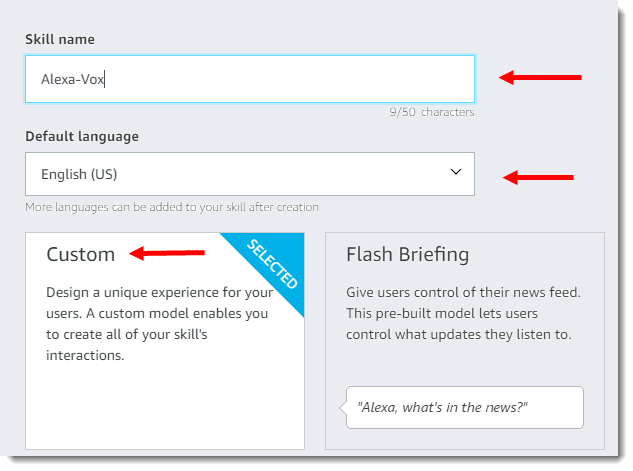Click the red arrow beside Skill name field

tap(540, 77)
